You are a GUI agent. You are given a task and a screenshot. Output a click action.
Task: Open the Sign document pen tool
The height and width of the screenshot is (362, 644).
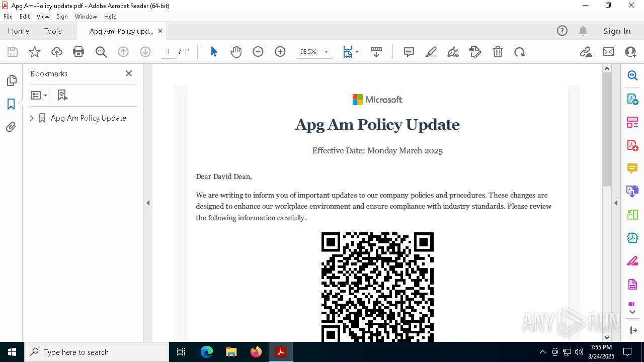[453, 52]
